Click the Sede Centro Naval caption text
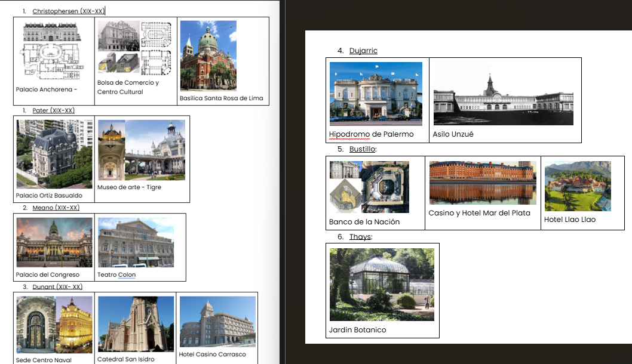This screenshot has height=364, width=632. [44, 360]
